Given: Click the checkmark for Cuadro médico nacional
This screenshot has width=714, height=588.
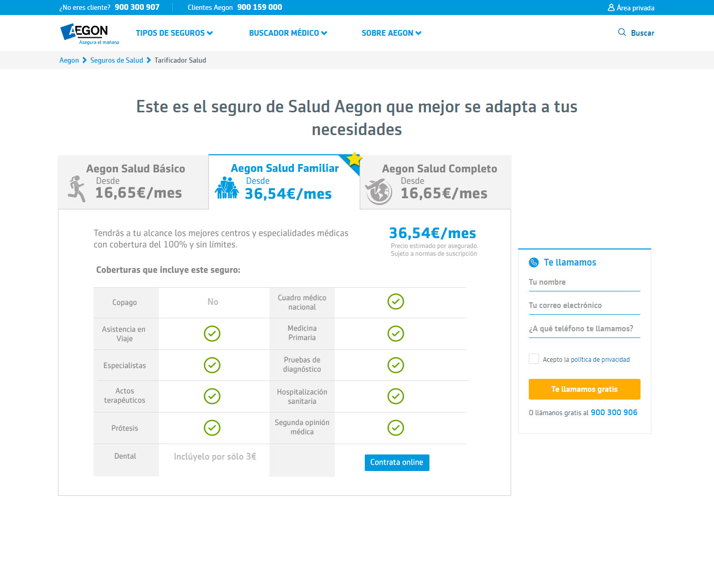Looking at the screenshot, I should click(396, 302).
